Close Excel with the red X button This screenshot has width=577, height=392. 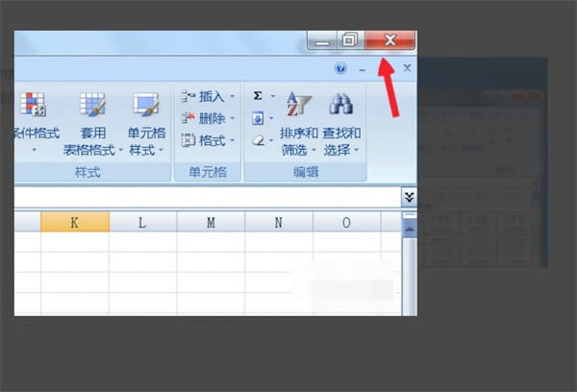coord(389,39)
